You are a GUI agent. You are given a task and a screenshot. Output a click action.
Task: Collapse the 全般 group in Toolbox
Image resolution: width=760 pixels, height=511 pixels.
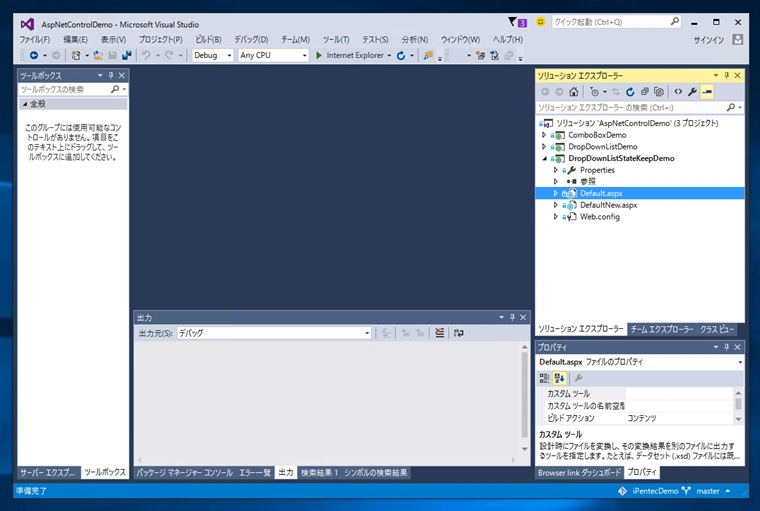(25, 104)
